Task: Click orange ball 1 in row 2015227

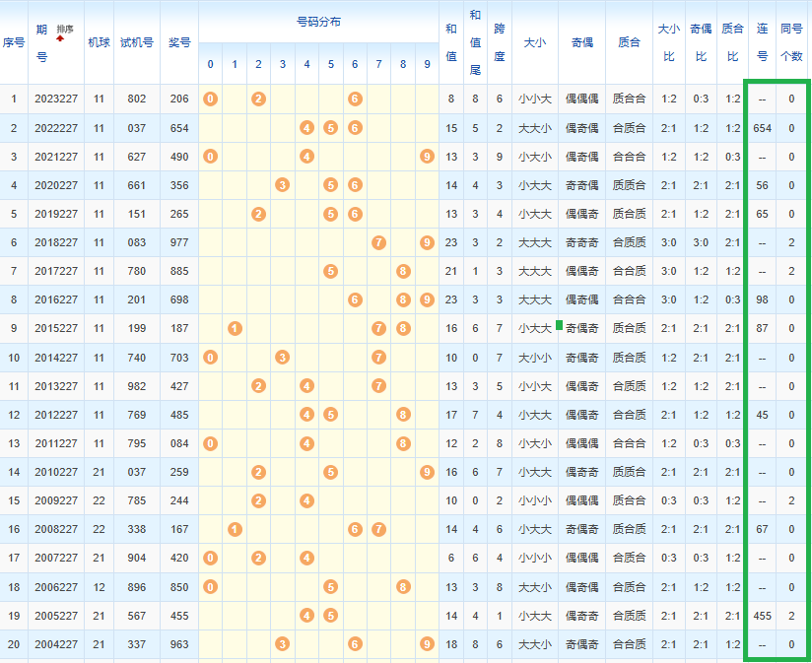Action: pos(235,328)
